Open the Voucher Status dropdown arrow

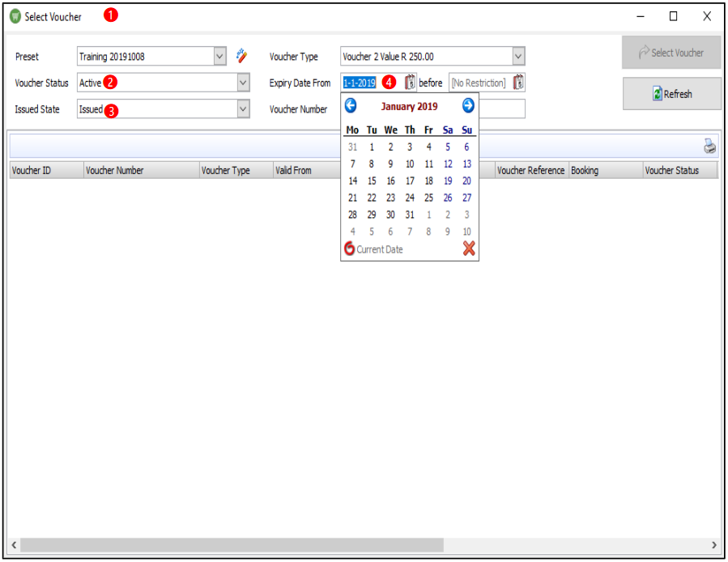click(243, 83)
